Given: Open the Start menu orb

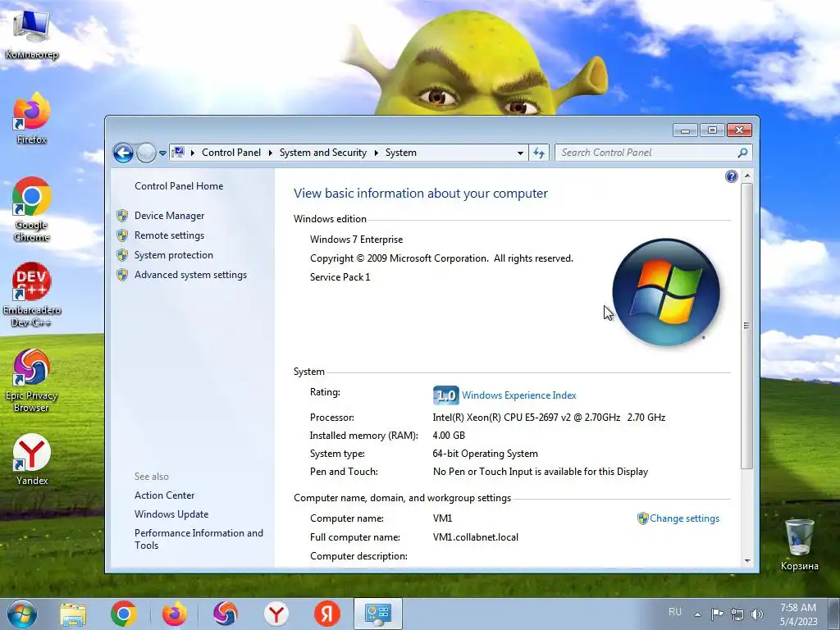Looking at the screenshot, I should [x=21, y=614].
